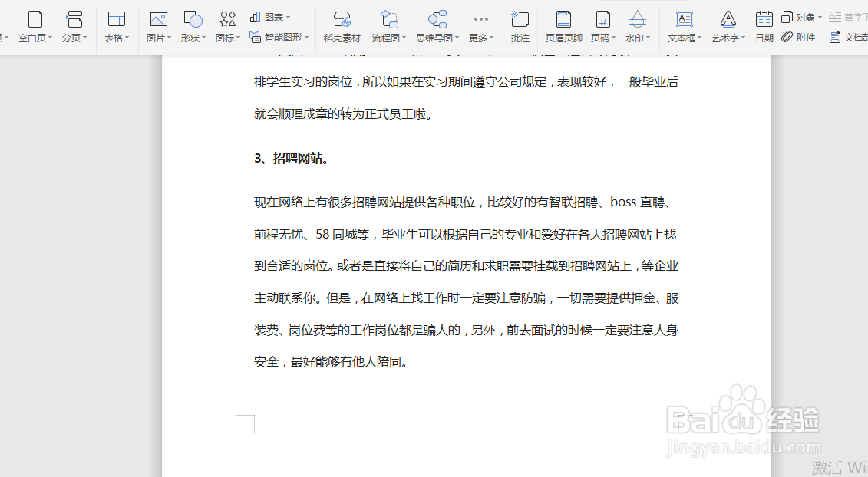Open the dropdown arrow beside 文本框
Image resolution: width=868 pixels, height=477 pixels.
(x=700, y=38)
